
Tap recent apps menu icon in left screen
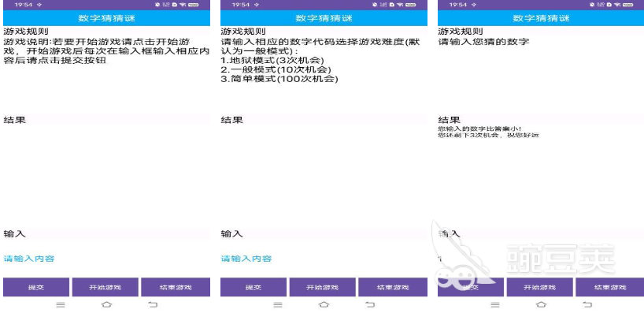[61, 305]
